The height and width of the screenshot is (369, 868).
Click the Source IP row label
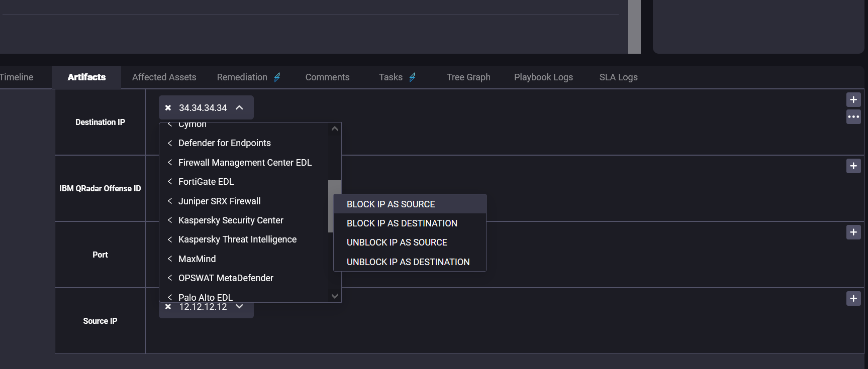pos(100,321)
